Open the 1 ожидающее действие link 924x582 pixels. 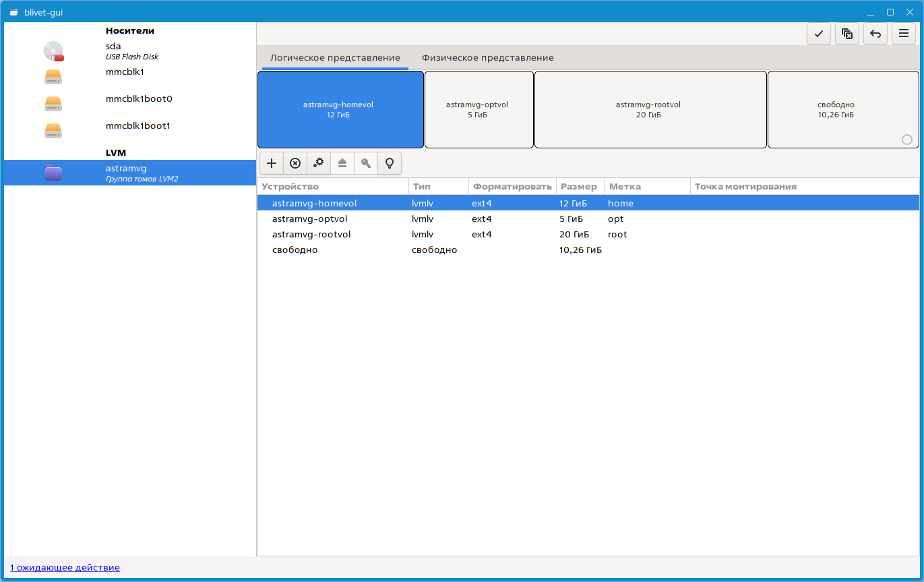65,568
